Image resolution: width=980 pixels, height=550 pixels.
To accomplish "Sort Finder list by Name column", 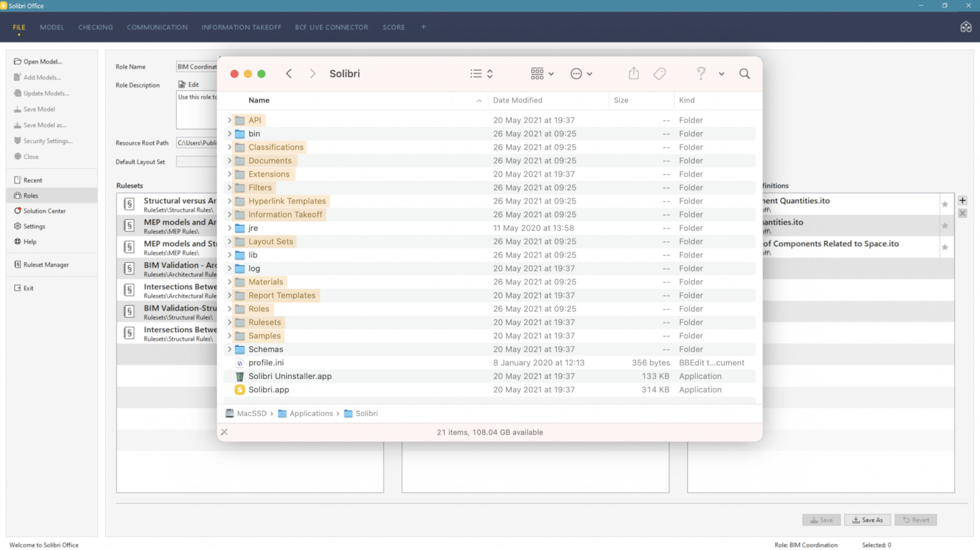I will point(259,100).
